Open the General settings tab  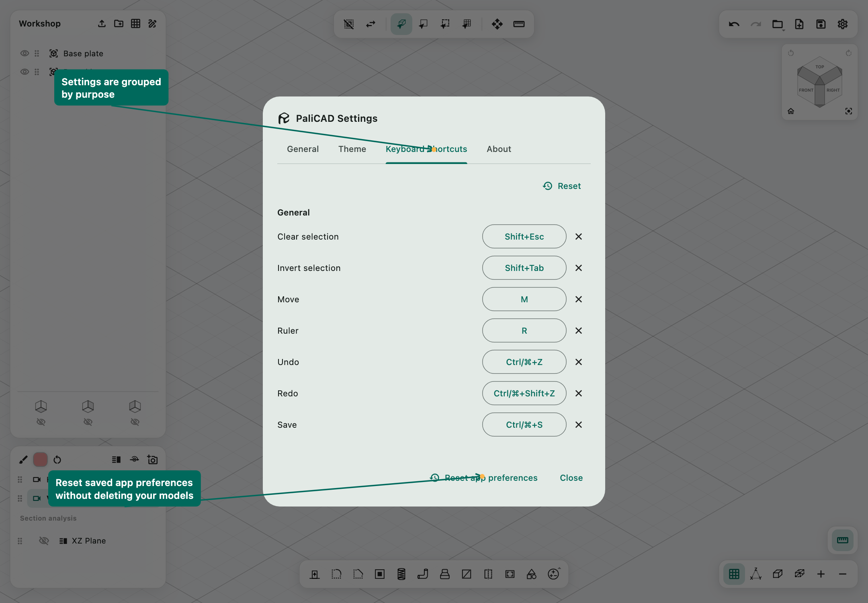pos(303,149)
